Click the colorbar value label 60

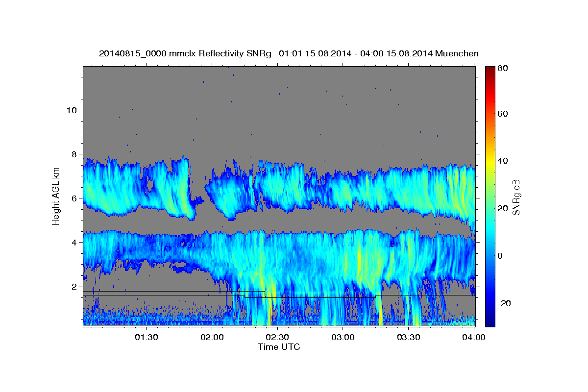pos(504,114)
